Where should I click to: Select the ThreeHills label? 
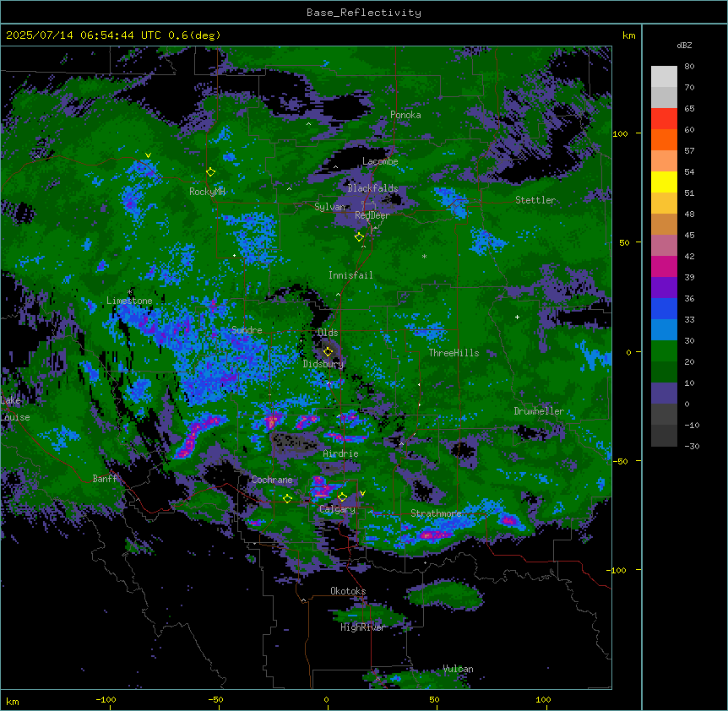(454, 353)
